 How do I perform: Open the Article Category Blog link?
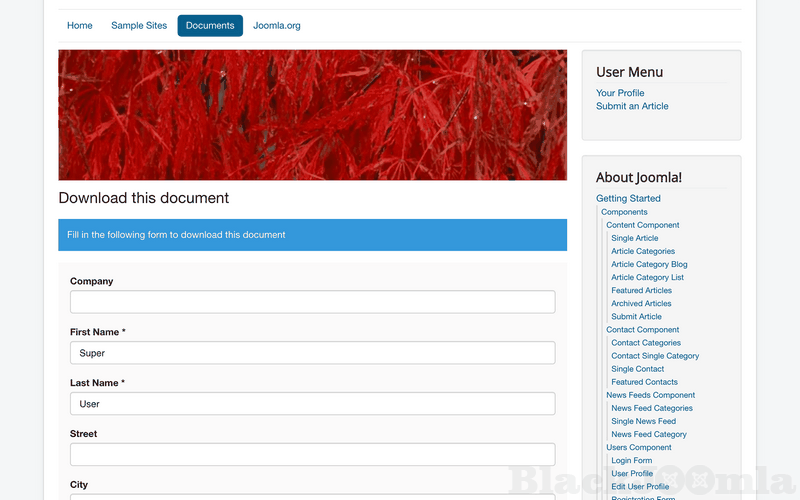pos(649,264)
